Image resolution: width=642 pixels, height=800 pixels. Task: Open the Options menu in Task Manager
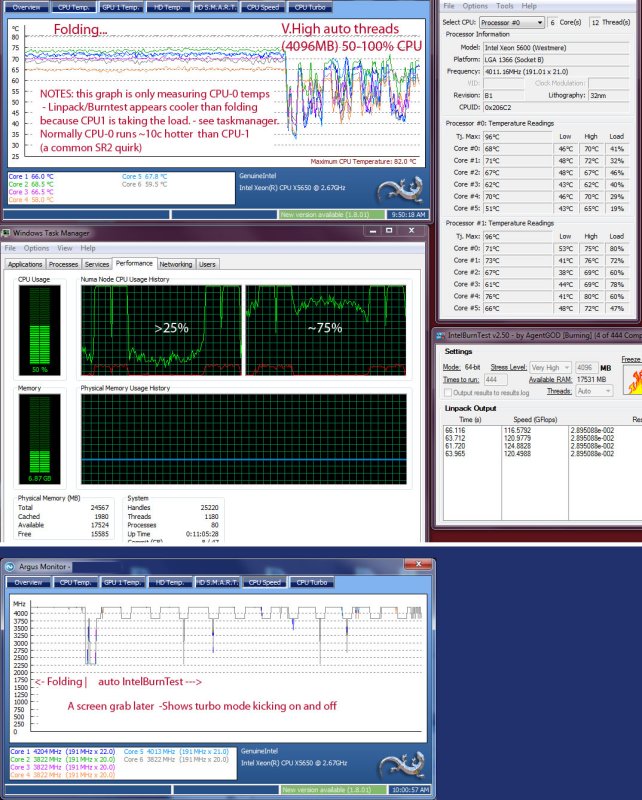[36, 248]
